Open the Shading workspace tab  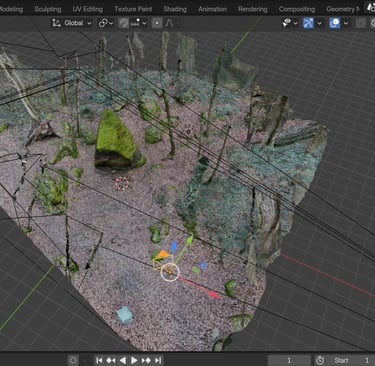(175, 9)
